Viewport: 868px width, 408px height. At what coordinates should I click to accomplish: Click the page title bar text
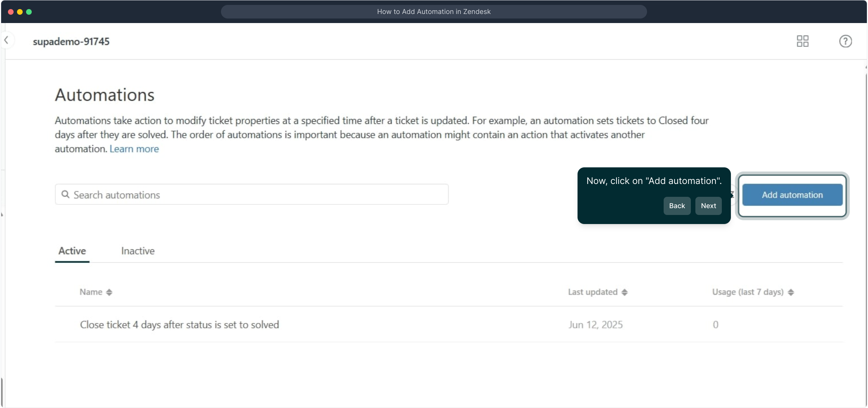(434, 12)
